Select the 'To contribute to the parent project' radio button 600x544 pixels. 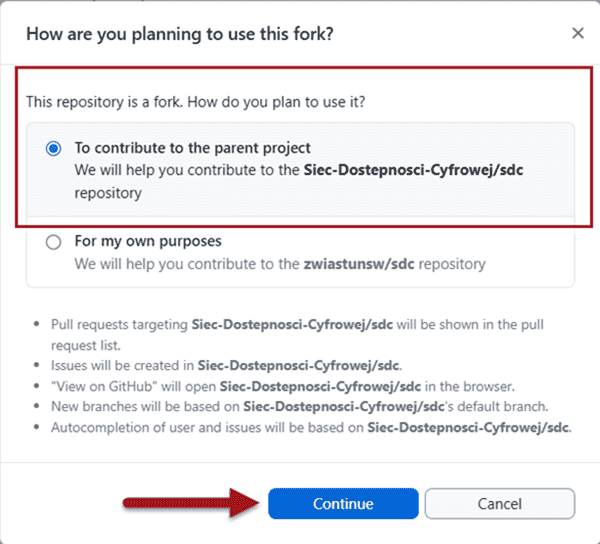click(x=53, y=148)
